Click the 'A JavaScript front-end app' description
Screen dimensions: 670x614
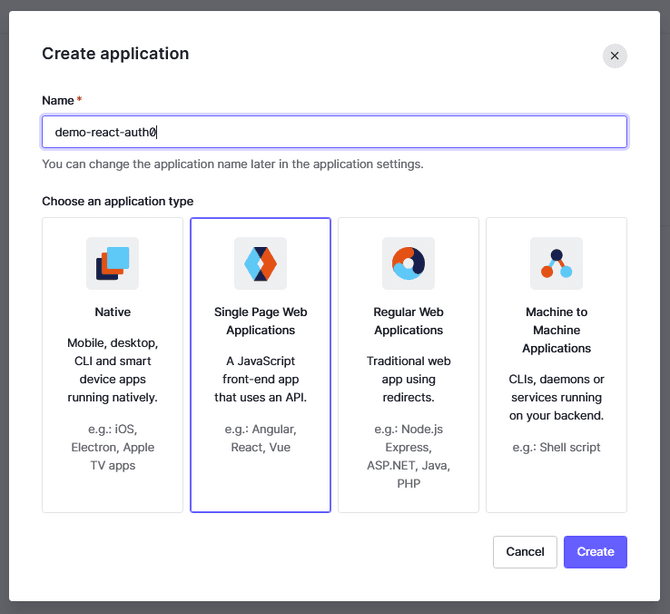tap(260, 379)
